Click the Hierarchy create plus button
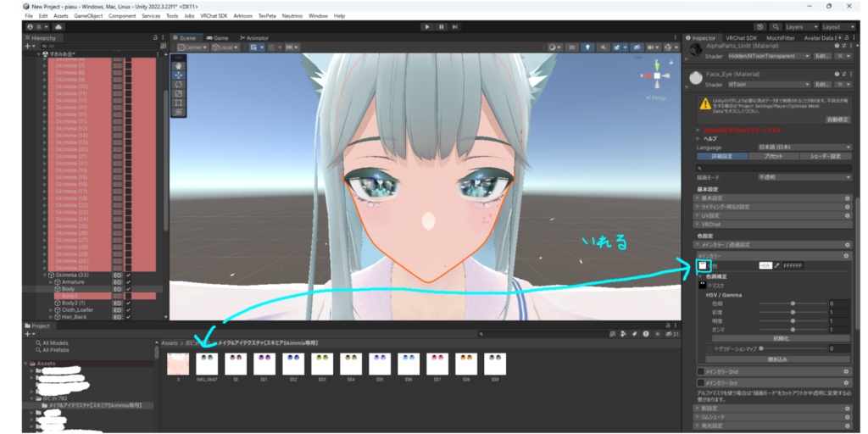 pos(28,47)
